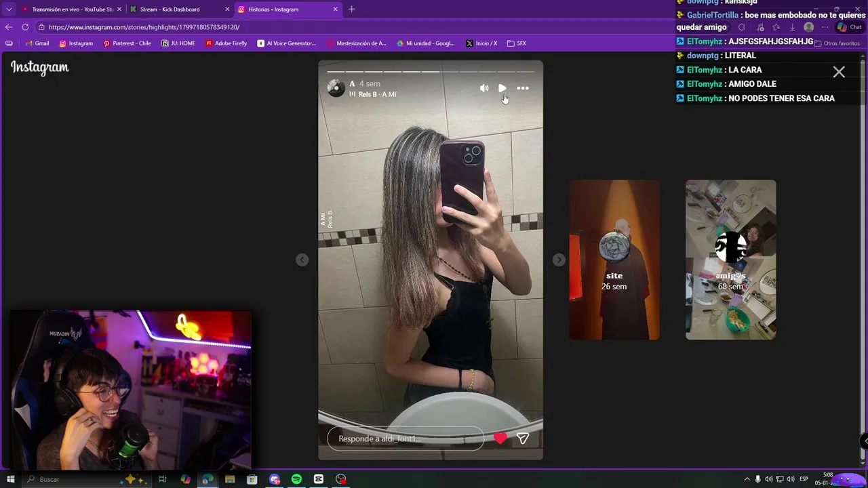Image resolution: width=868 pixels, height=488 pixels.
Task: Open the Windows Start menu
Action: pos(10,479)
